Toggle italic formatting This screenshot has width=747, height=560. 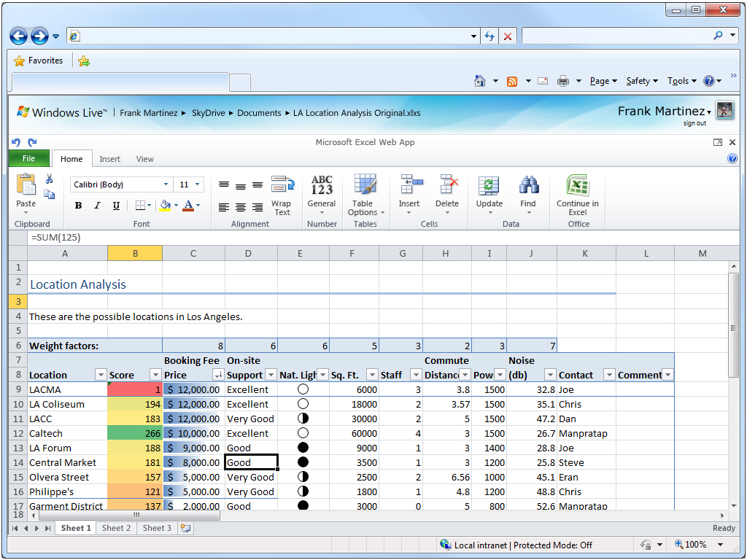(97, 206)
